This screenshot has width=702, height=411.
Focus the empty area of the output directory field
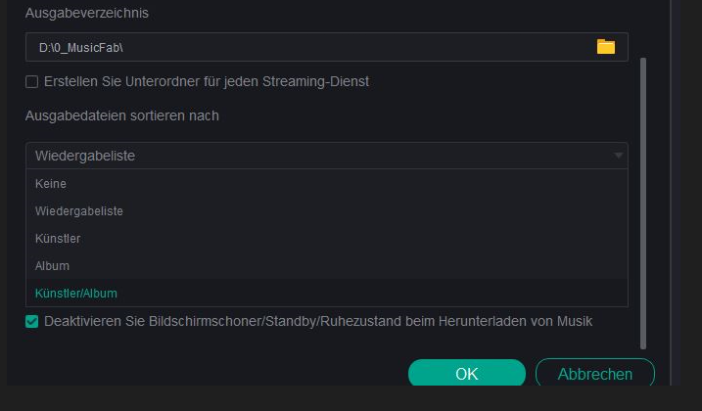(350, 47)
